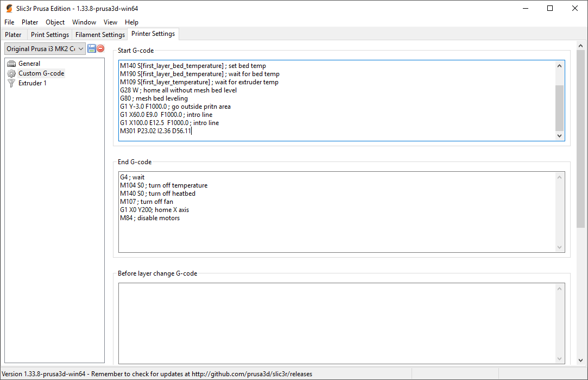Select the Extruder 1 tree item
588x380 pixels.
click(33, 83)
